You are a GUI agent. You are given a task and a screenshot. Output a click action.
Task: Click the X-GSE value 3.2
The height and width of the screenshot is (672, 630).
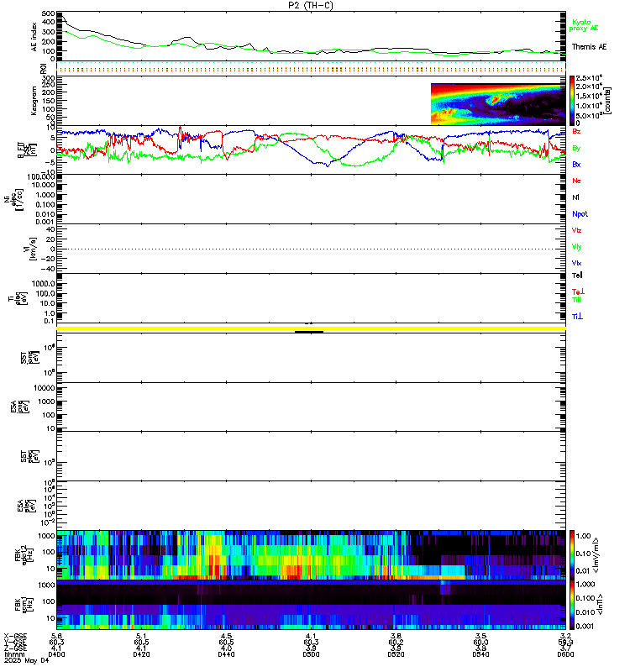pos(565,636)
